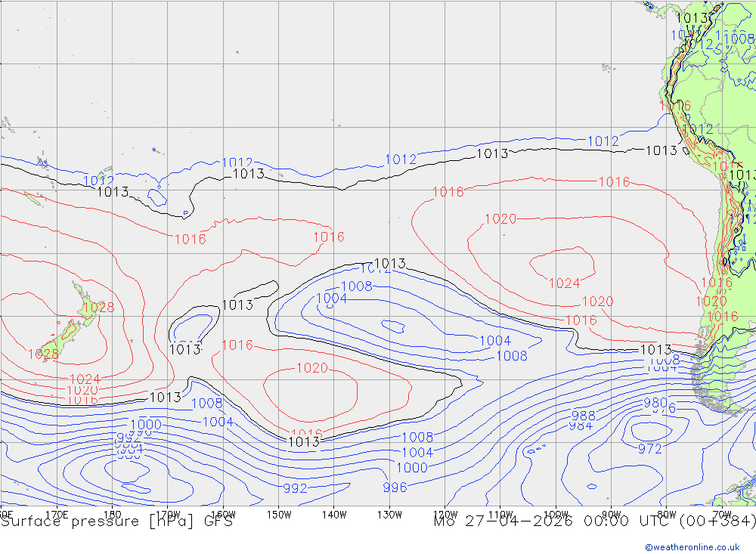Viewport: 756px width, 554px height.
Task: Click the 1024 label south of New Zealand
Action: [x=85, y=379]
